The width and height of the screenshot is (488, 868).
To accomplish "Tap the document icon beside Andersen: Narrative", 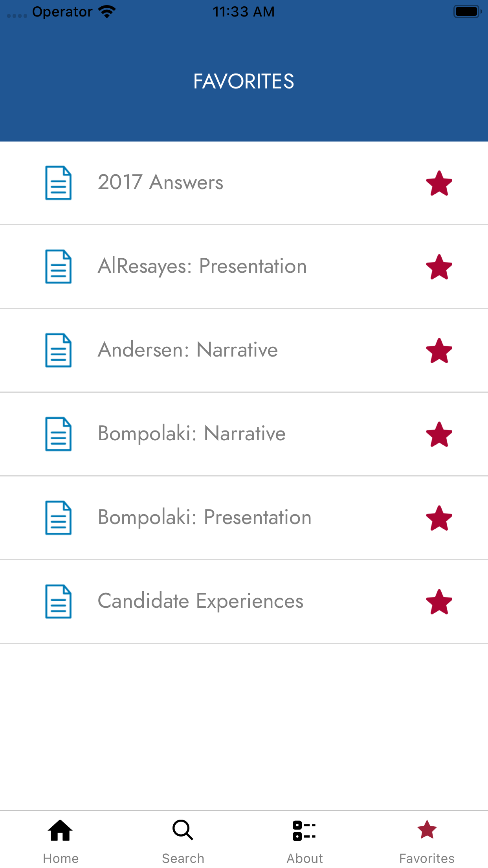I will pos(58,350).
